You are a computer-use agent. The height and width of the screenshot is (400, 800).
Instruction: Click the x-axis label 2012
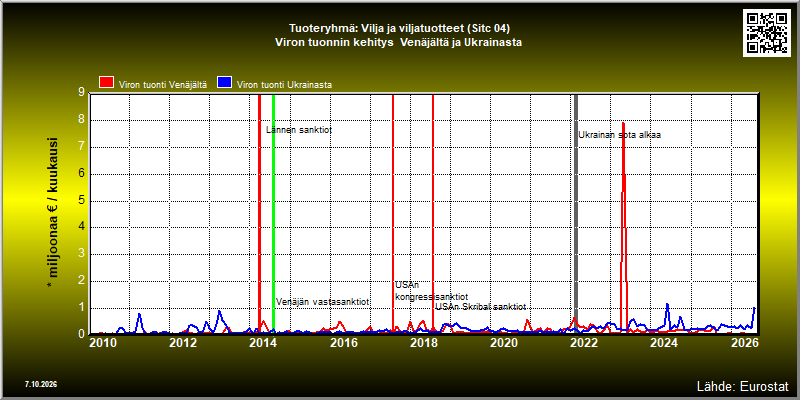(x=183, y=342)
